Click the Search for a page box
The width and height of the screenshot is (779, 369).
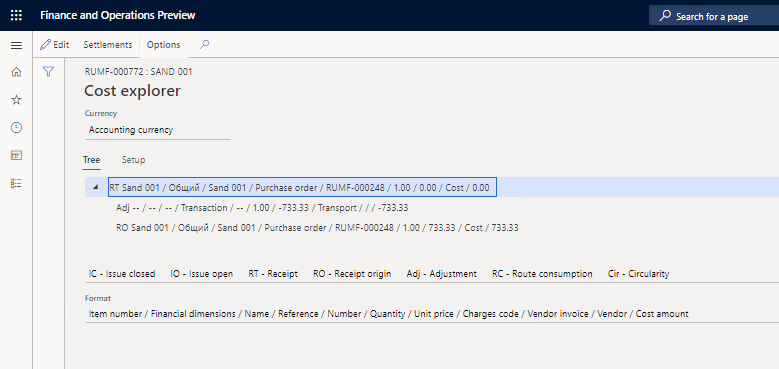(713, 16)
